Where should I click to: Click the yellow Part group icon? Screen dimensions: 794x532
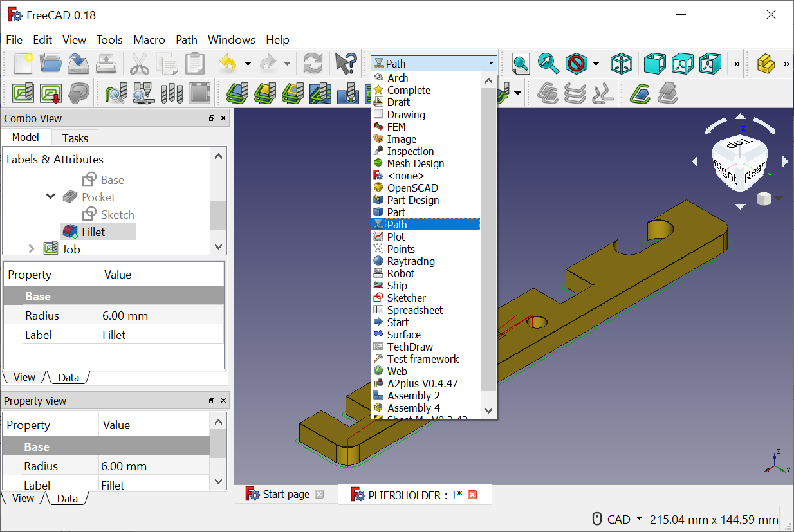point(765,63)
